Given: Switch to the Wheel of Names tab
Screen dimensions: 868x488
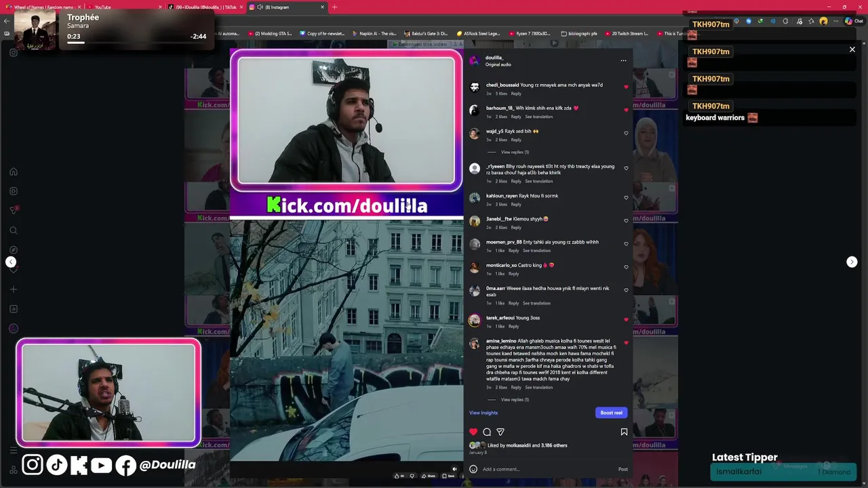Looking at the screenshot, I should pyautogui.click(x=43, y=7).
